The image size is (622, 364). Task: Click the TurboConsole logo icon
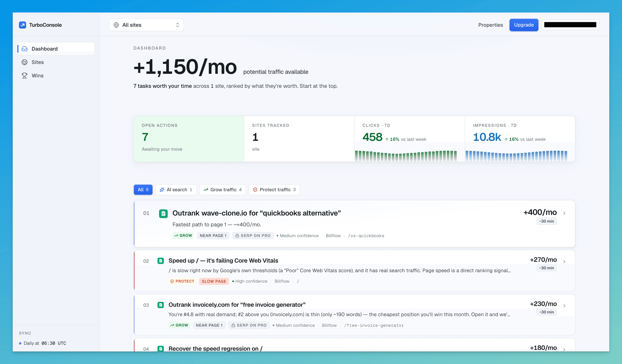tap(23, 25)
